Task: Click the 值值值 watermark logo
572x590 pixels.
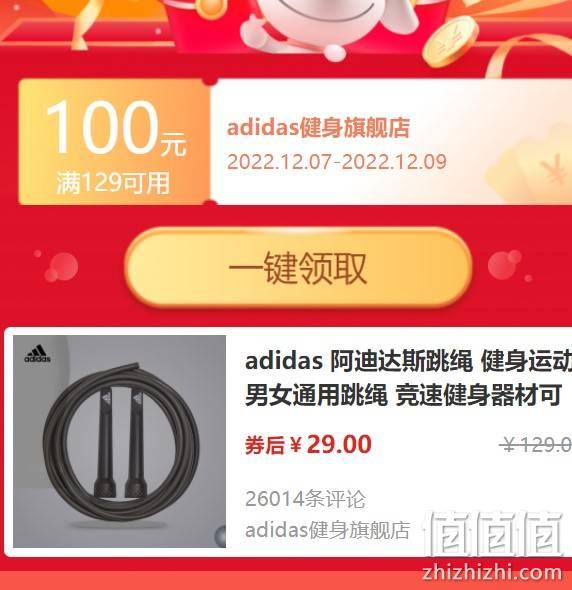Action: (x=493, y=534)
